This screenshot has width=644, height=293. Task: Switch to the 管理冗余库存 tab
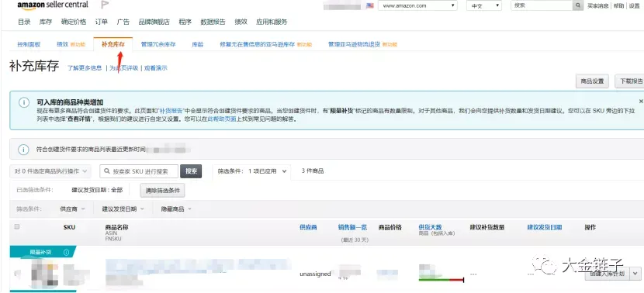[x=158, y=44]
